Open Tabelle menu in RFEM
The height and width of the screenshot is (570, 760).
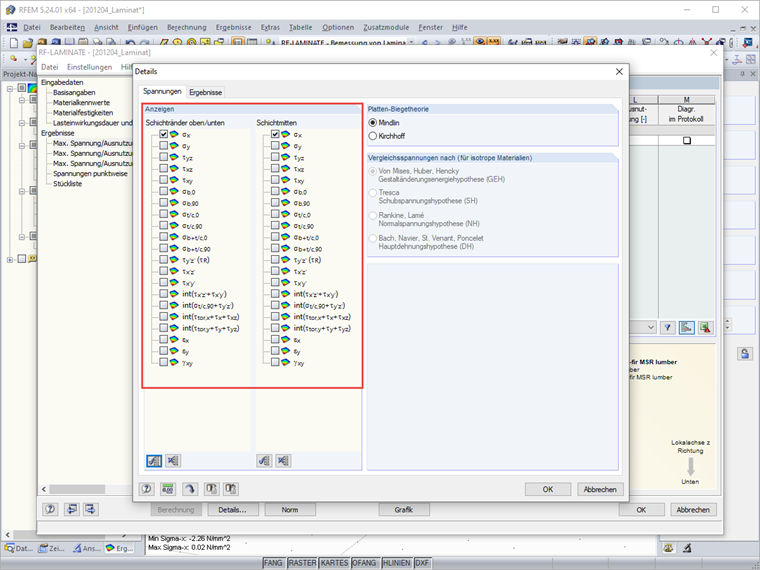click(x=301, y=28)
